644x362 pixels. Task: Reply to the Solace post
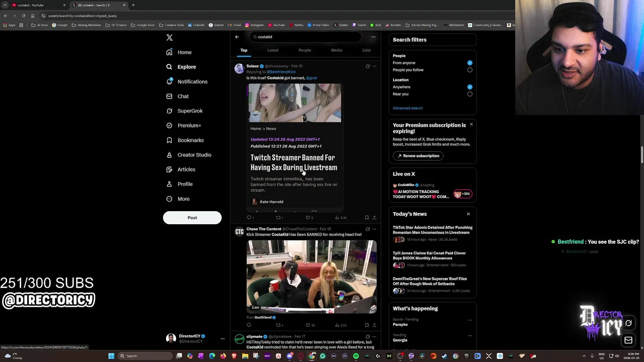tap(249, 218)
